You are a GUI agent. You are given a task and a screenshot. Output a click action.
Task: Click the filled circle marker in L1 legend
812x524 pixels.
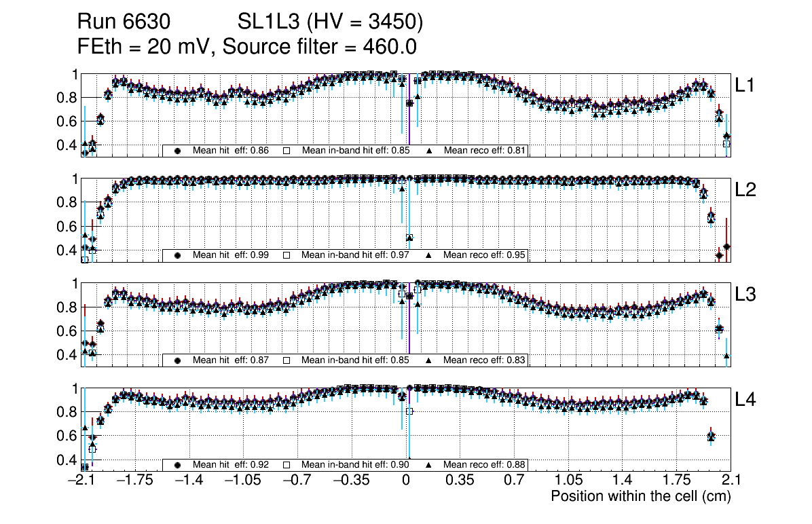tap(178, 151)
